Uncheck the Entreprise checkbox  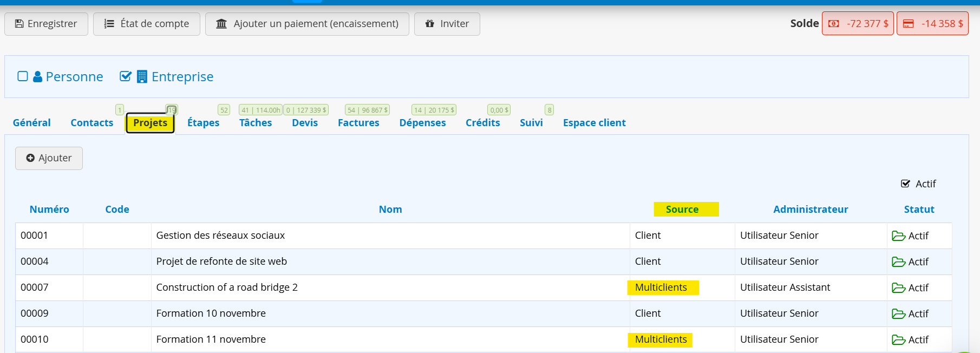point(126,76)
